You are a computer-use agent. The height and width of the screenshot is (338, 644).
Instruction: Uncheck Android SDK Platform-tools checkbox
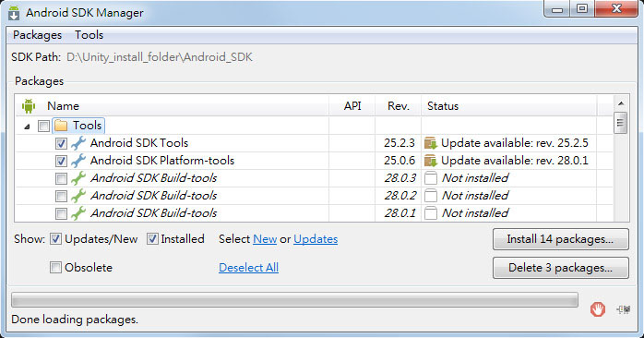(61, 161)
